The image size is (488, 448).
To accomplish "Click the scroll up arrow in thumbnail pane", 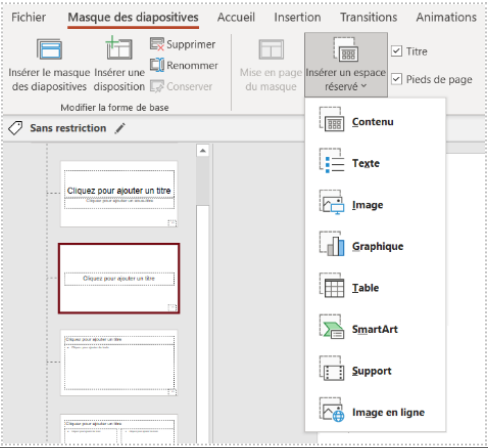I will [202, 151].
